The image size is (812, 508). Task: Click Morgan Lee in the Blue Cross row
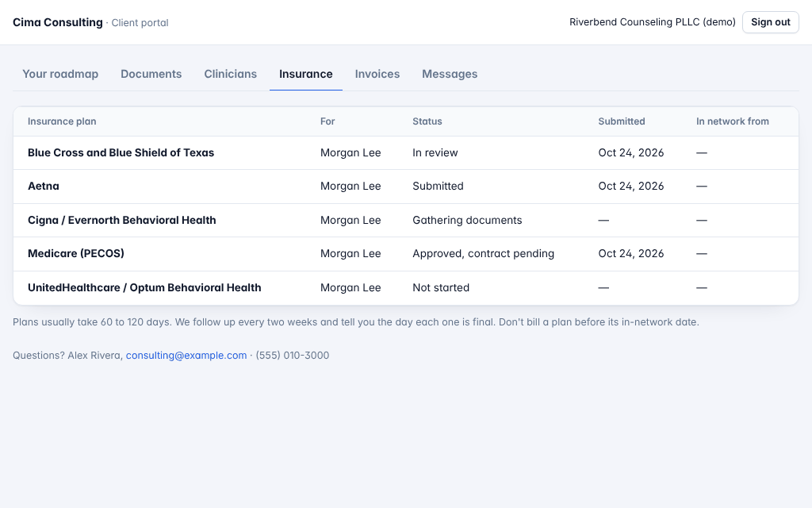point(350,153)
